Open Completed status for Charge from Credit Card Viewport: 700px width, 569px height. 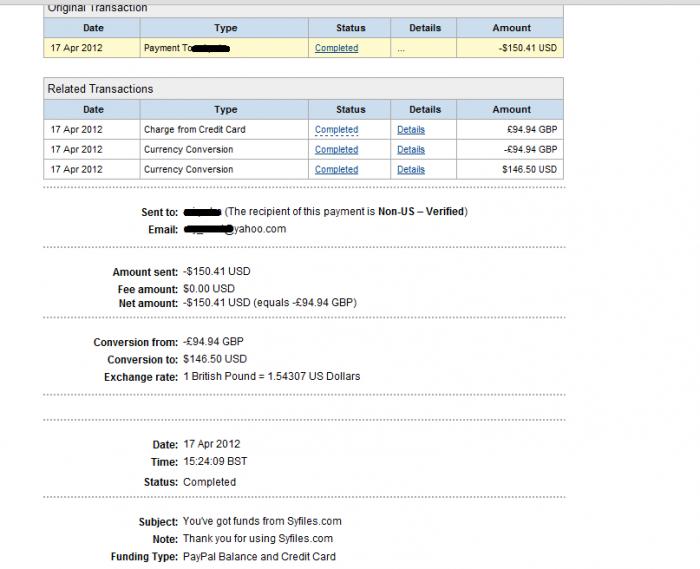click(x=336, y=130)
